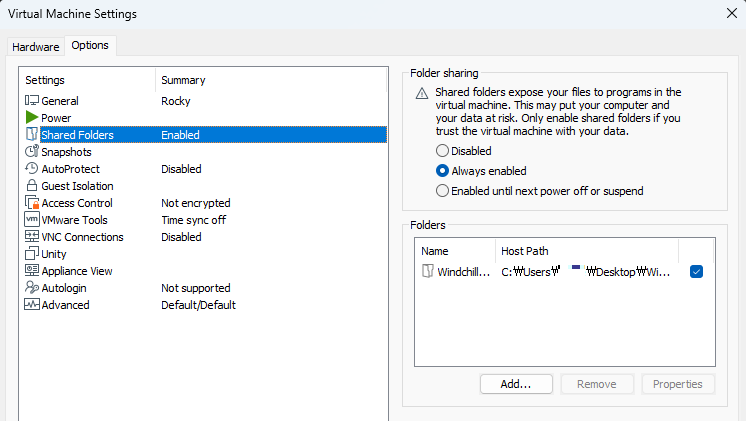Image resolution: width=746 pixels, height=421 pixels.
Task: Click the Rocky summary value
Action: pyautogui.click(x=176, y=101)
